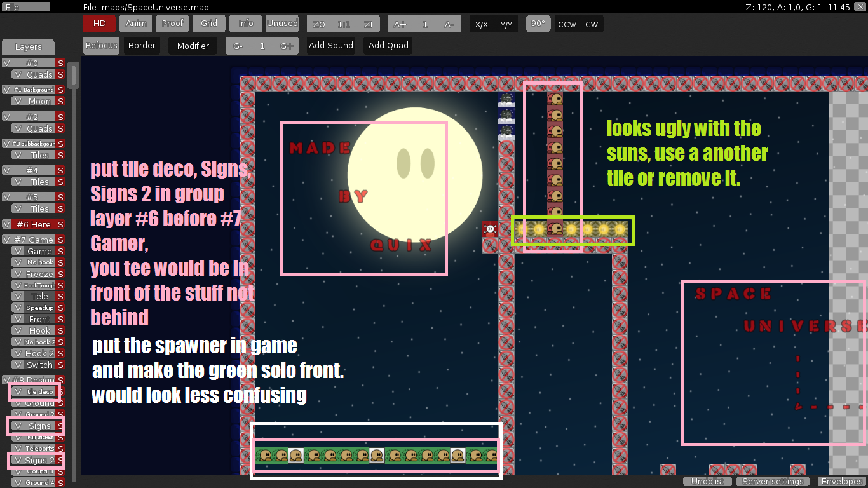Rotate selection clockwise with CW
868x488 pixels.
click(592, 24)
